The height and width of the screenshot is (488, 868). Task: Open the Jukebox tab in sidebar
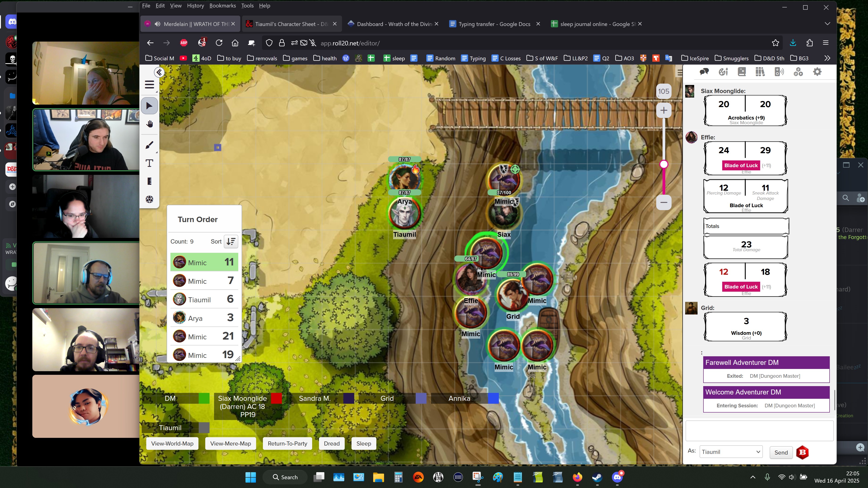pyautogui.click(x=779, y=72)
